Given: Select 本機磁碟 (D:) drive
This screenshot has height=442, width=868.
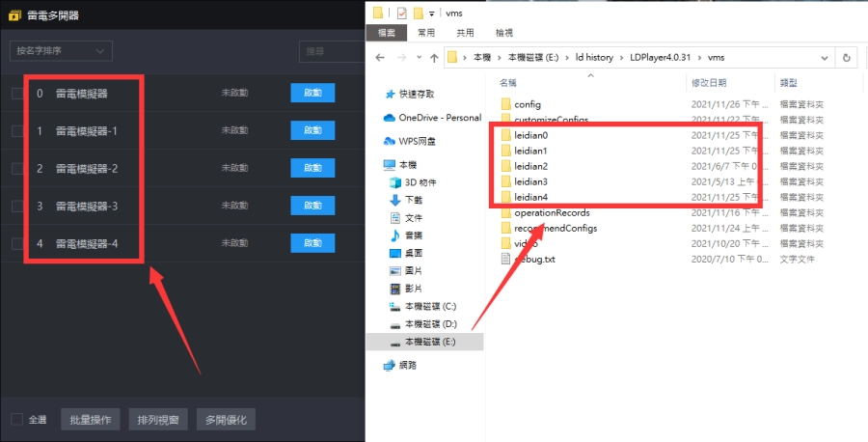Looking at the screenshot, I should [423, 324].
